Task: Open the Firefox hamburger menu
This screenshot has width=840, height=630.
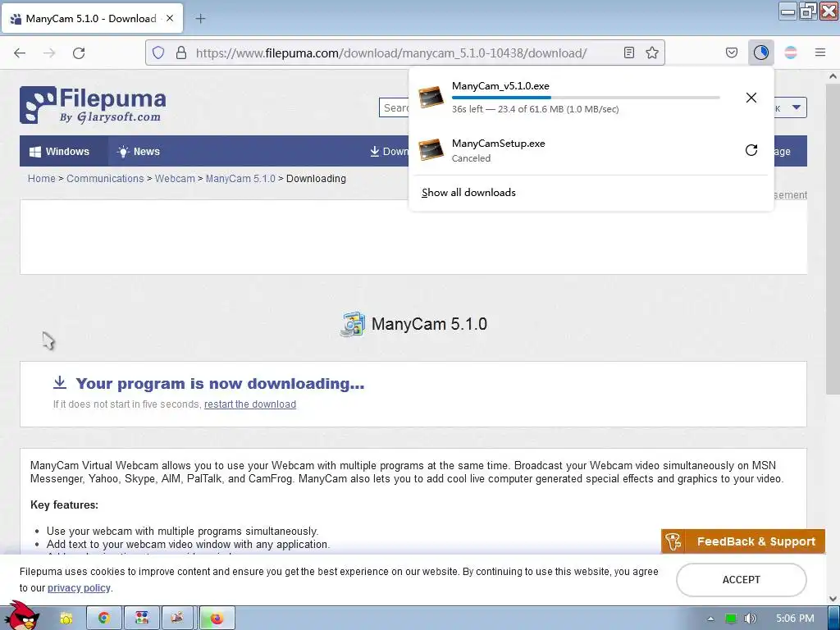Action: coord(820,52)
